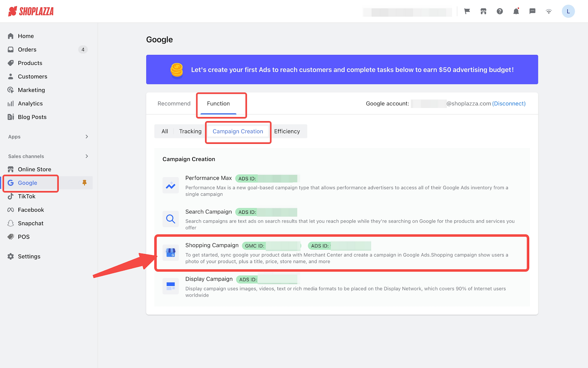Click the Orders inbox icon
The image size is (588, 368).
tap(11, 50)
